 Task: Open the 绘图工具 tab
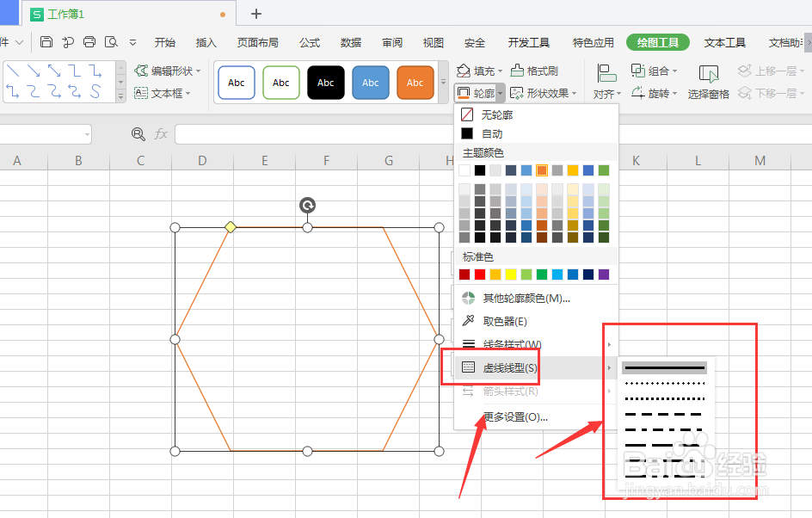657,41
